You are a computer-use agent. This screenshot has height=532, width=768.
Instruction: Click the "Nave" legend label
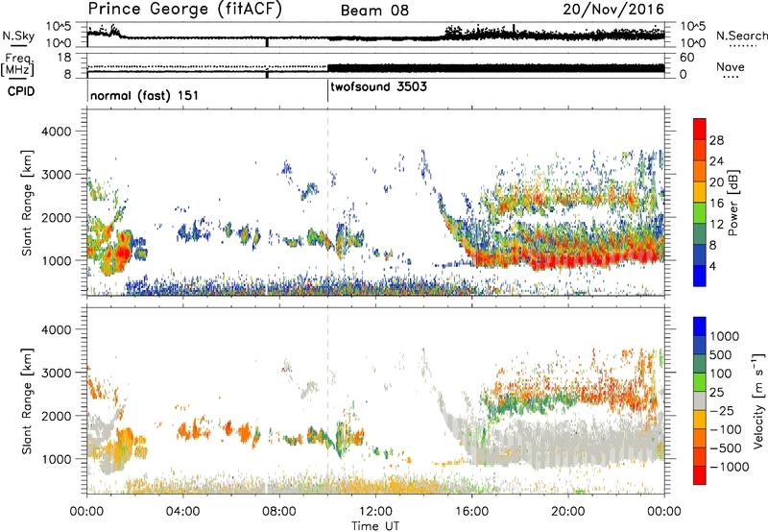pyautogui.click(x=731, y=66)
